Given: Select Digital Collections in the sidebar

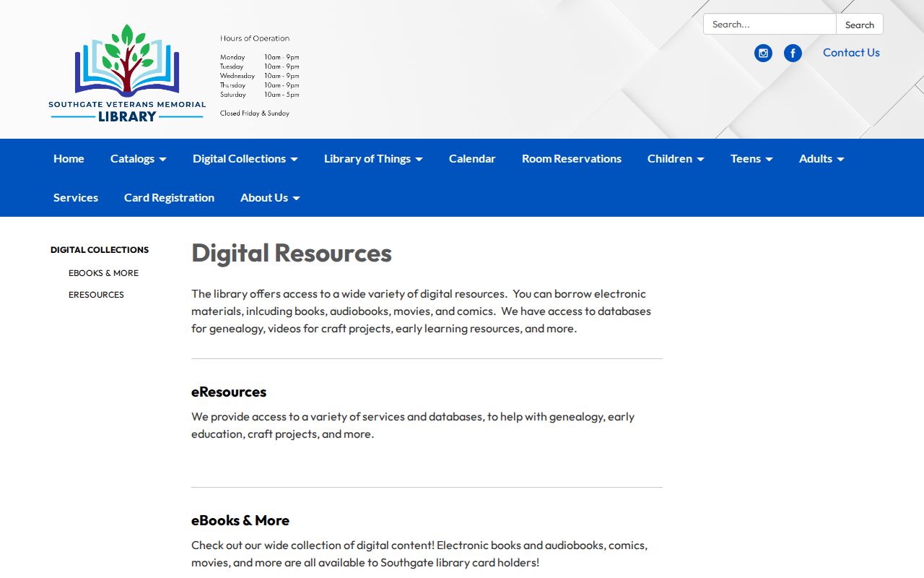Looking at the screenshot, I should [x=100, y=250].
